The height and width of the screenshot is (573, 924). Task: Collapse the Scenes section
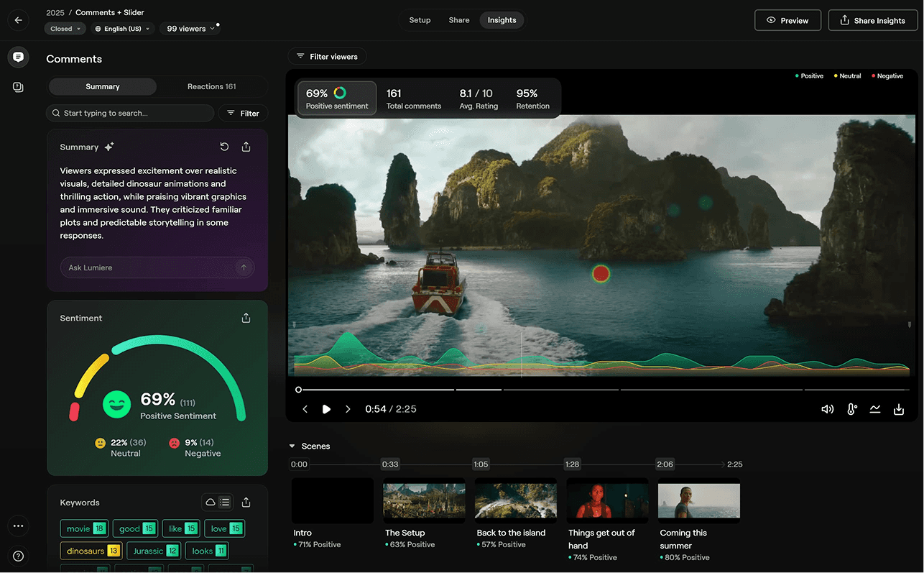(292, 446)
